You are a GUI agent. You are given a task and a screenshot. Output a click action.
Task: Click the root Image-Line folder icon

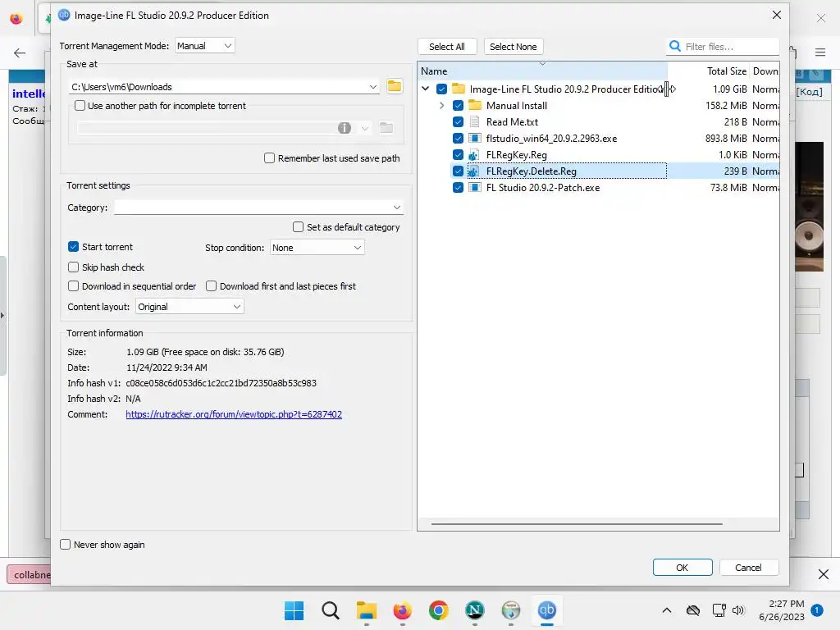point(458,89)
